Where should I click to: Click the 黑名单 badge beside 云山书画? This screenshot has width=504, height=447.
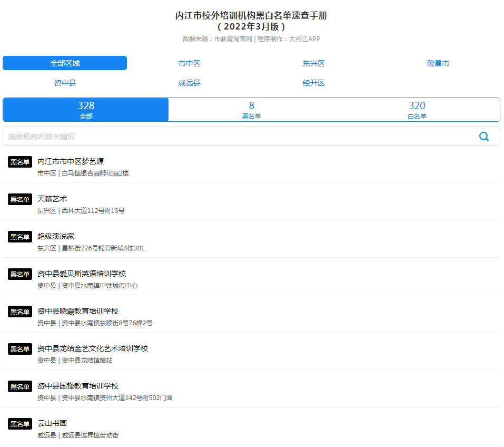click(19, 423)
